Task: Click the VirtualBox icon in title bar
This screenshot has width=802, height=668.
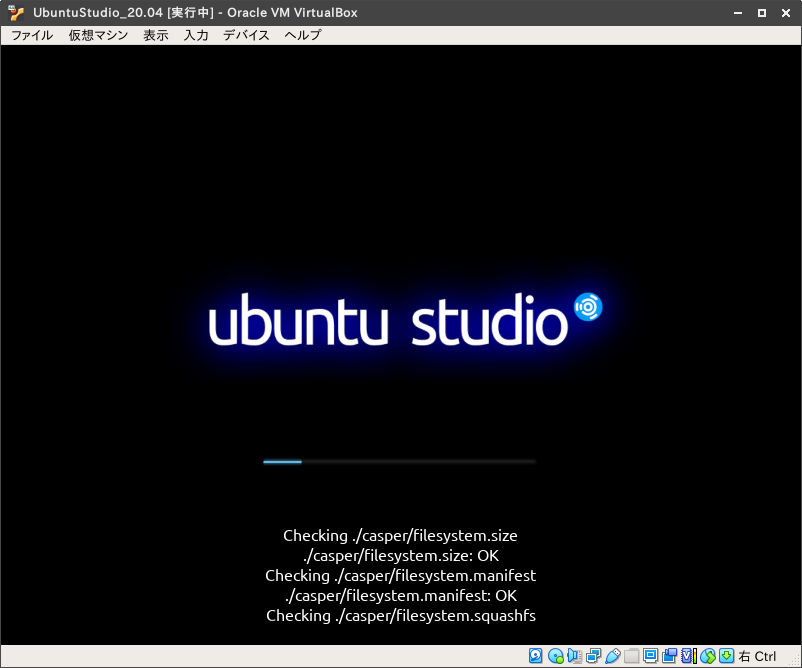Action: pyautogui.click(x=16, y=12)
